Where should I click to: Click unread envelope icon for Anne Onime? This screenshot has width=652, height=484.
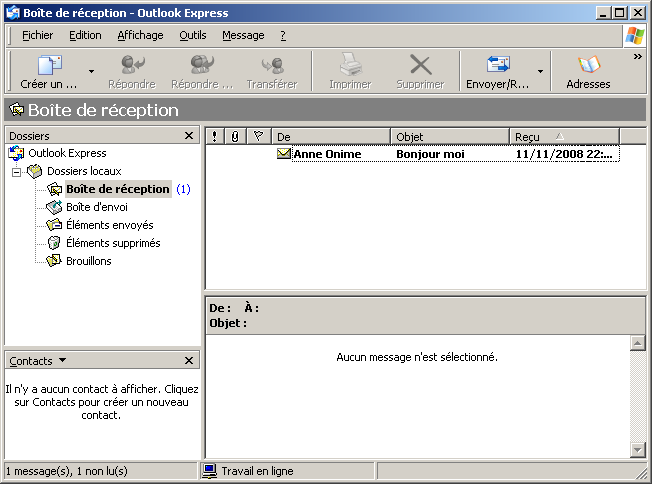pyautogui.click(x=284, y=153)
